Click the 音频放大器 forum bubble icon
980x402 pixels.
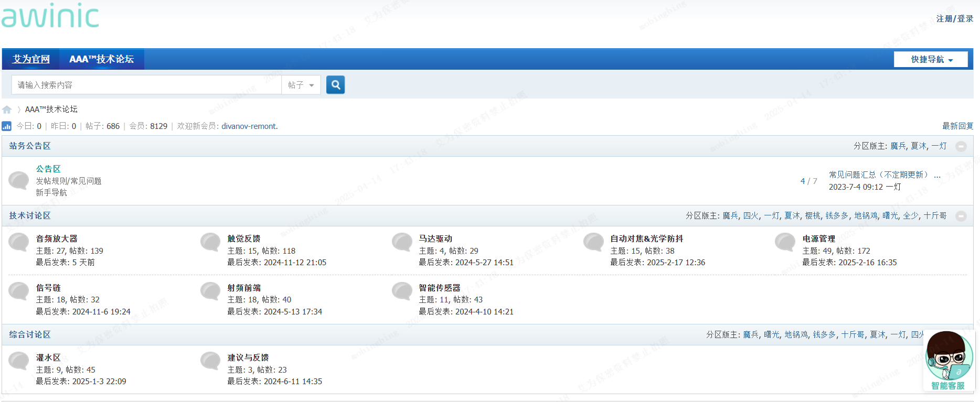coord(19,243)
